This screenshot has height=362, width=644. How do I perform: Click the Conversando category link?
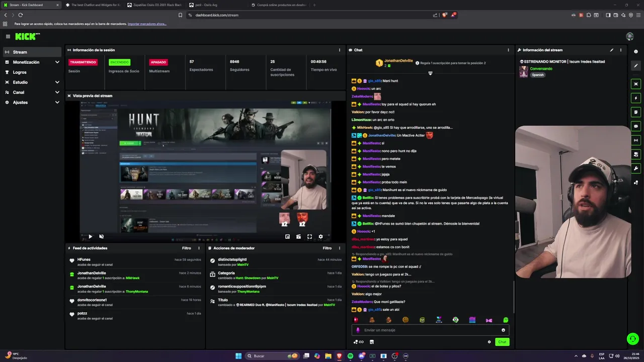click(x=541, y=69)
